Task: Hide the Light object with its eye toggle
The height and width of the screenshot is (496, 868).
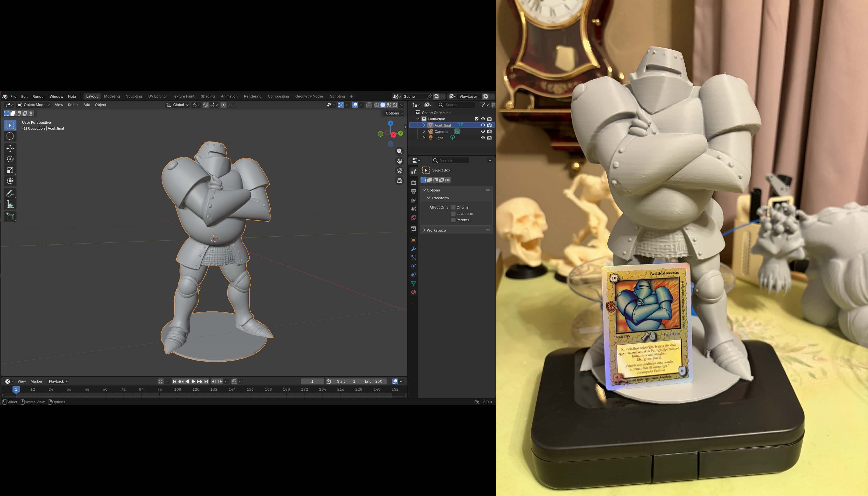Action: click(x=483, y=138)
